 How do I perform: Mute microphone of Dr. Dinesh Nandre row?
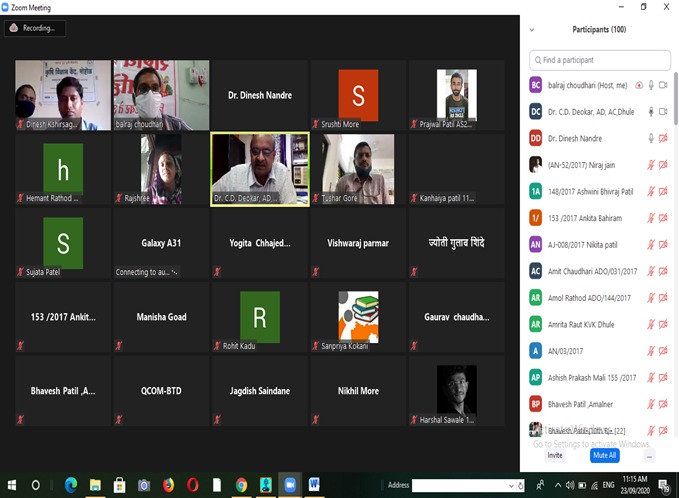(x=651, y=139)
